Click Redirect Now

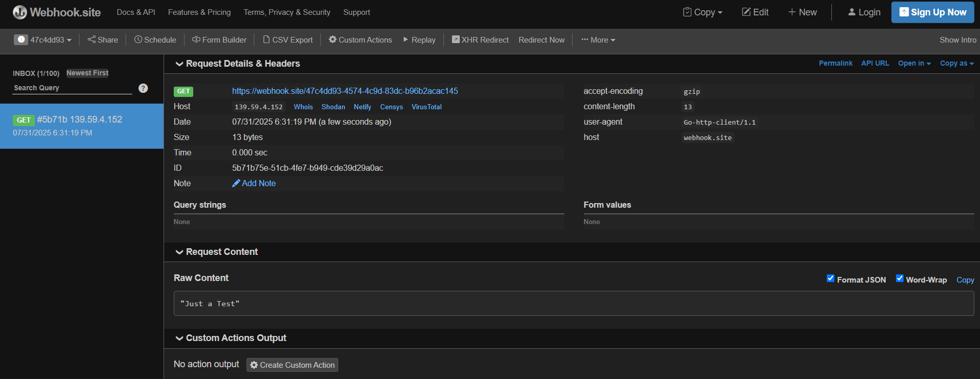pyautogui.click(x=541, y=40)
